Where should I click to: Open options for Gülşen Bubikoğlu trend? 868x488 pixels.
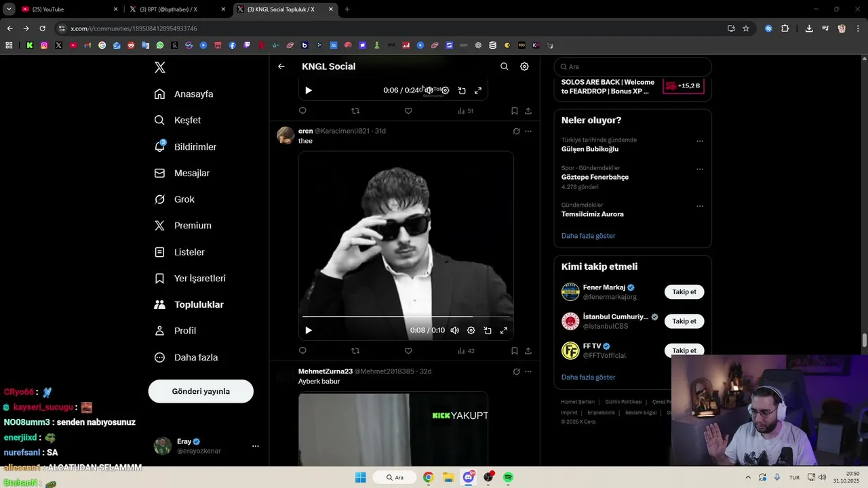pos(700,142)
